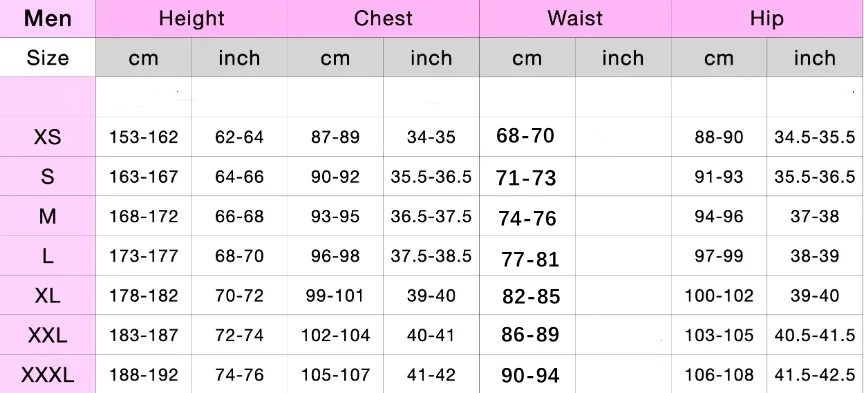864x393 pixels.
Task: Click height value 153-162 cm
Action: point(143,137)
